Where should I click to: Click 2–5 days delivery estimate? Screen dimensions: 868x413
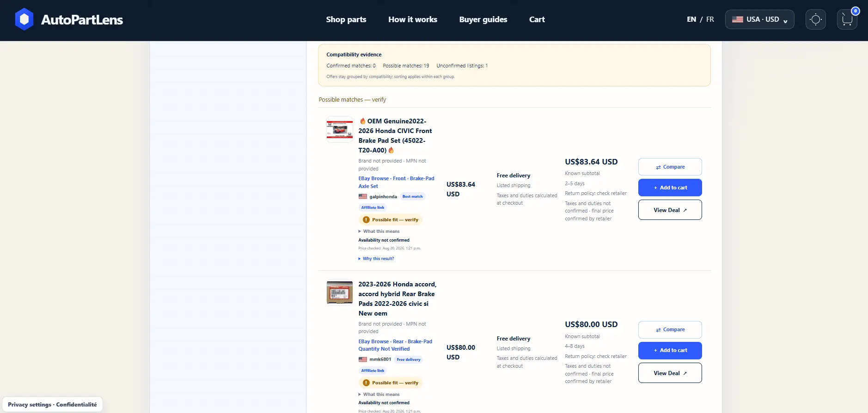click(575, 183)
